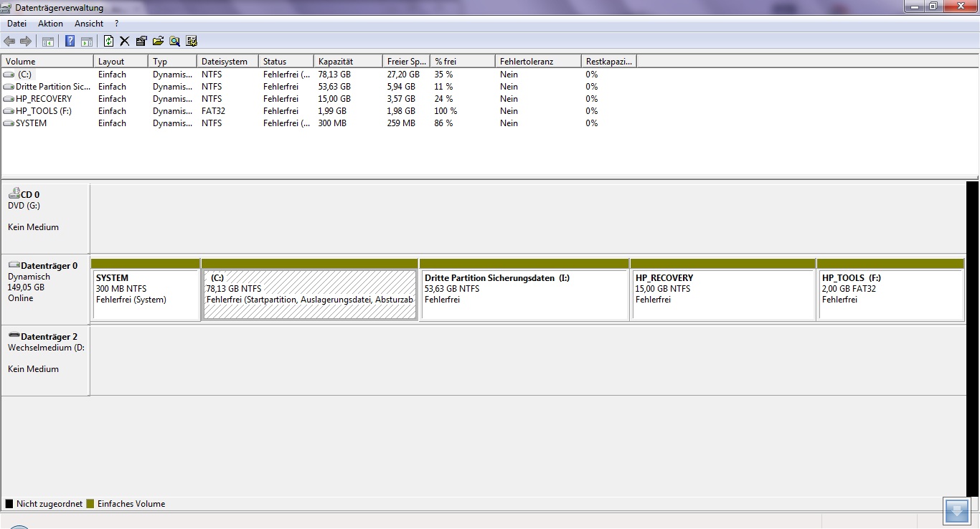Screen dimensions: 980x529
Task: Select the HP_RECOVERY 15,00 GB partition block
Action: tap(723, 289)
